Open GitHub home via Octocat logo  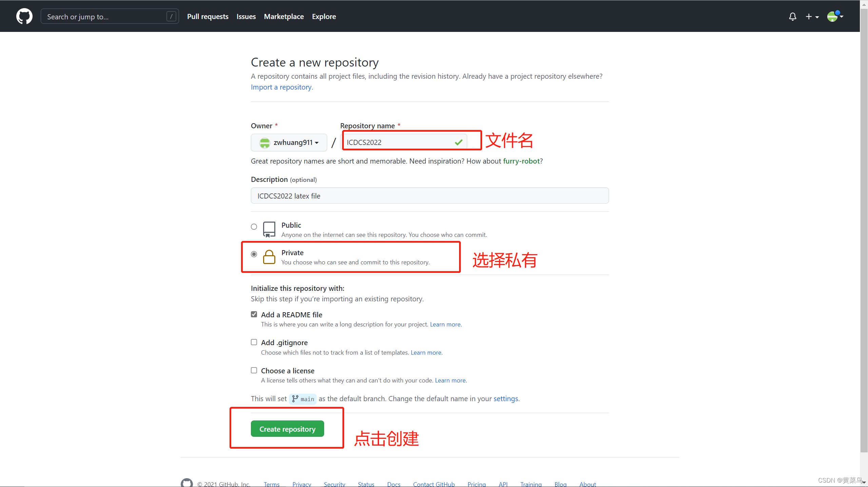(24, 16)
